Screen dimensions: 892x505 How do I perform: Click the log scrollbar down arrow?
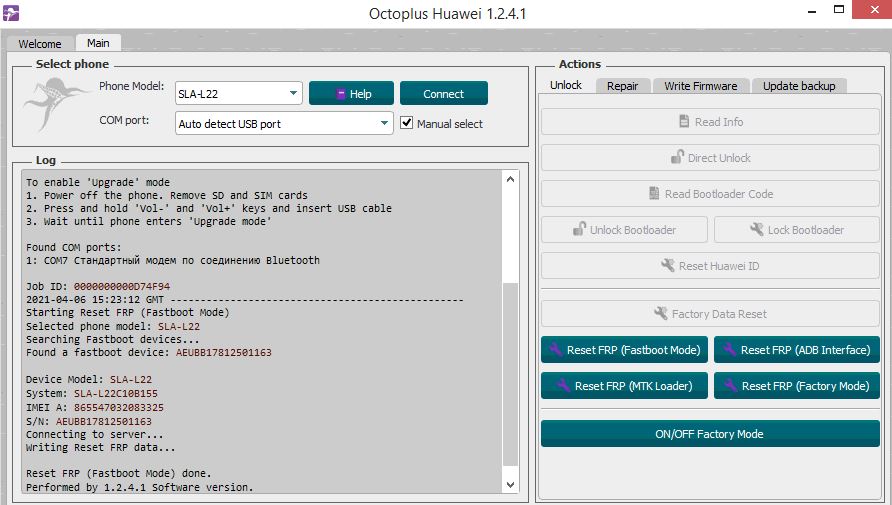point(510,485)
